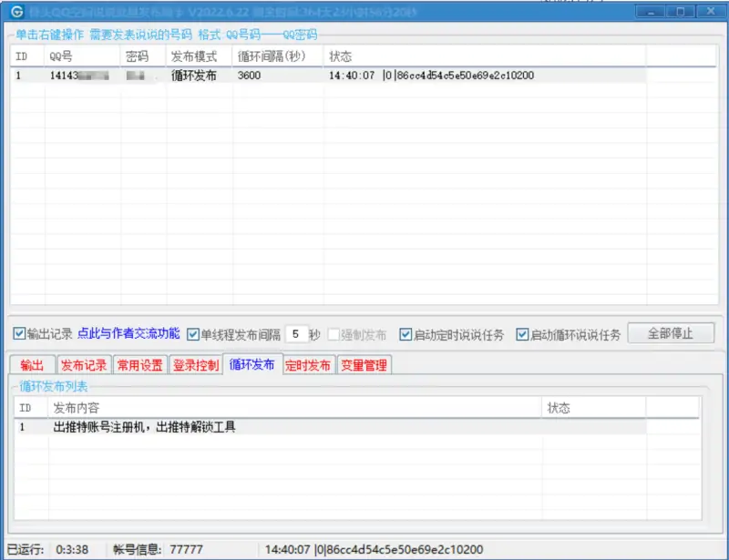This screenshot has width=729, height=560.
Task: Click the 全部停止 button
Action: (670, 333)
